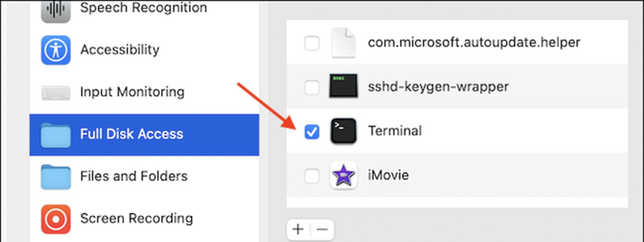Tick the sshd-keygen-wrapper checkbox

(312, 87)
